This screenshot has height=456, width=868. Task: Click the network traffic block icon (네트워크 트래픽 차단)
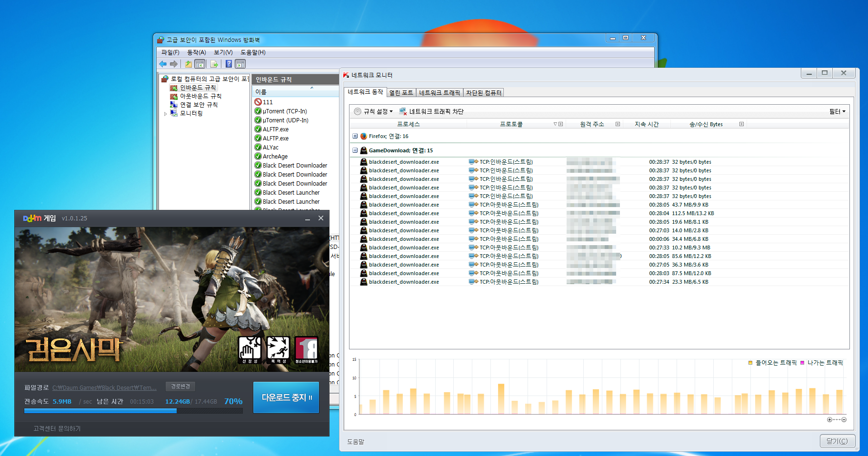pyautogui.click(x=403, y=111)
